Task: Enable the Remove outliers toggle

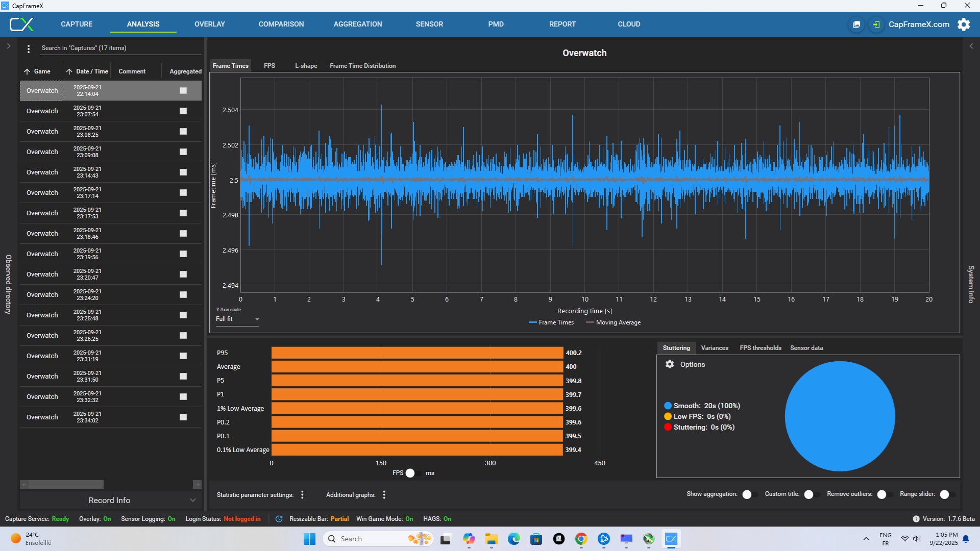Action: click(x=885, y=494)
